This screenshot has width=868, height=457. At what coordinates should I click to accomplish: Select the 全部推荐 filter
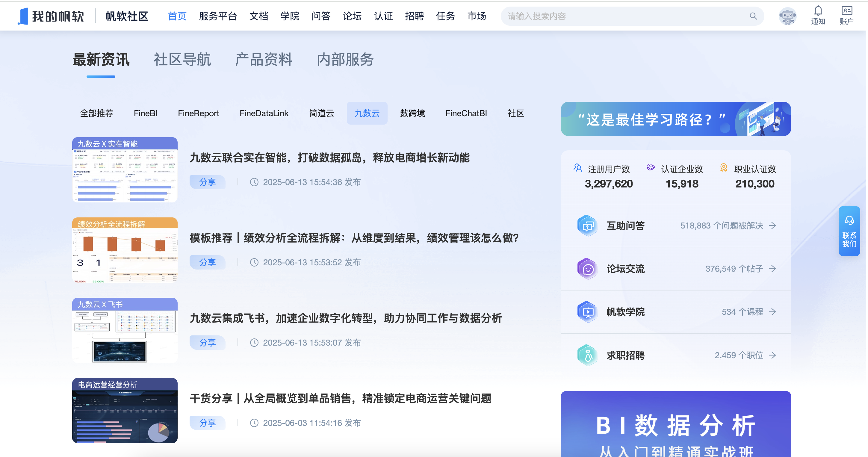pyautogui.click(x=96, y=113)
